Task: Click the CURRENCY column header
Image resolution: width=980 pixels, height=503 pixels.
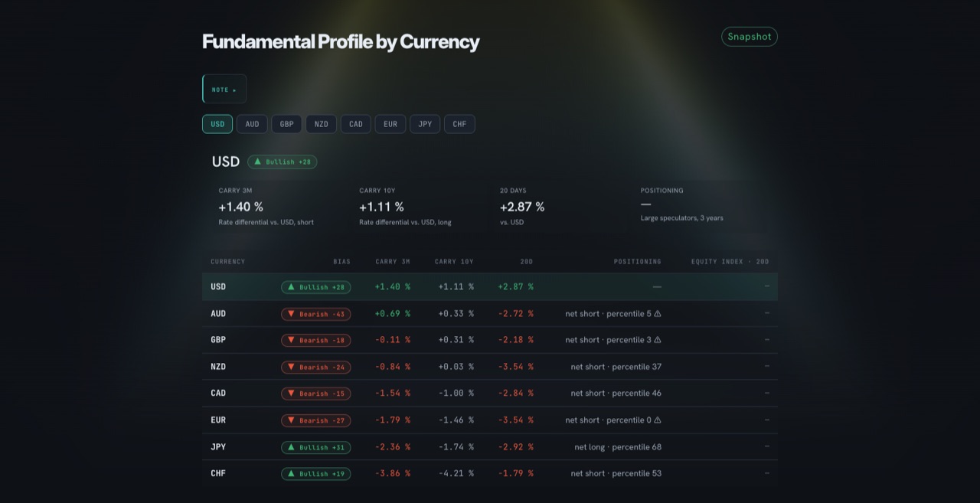Action: (x=228, y=262)
